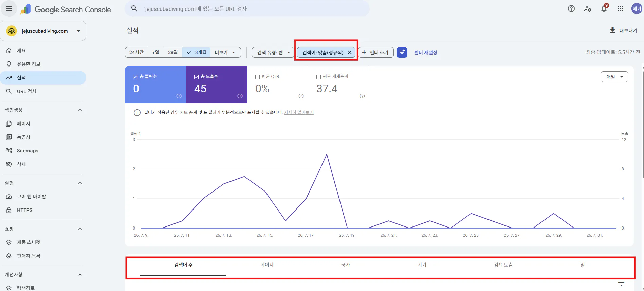
Task: Show help for 평균 게재순위 metric
Action: [362, 96]
